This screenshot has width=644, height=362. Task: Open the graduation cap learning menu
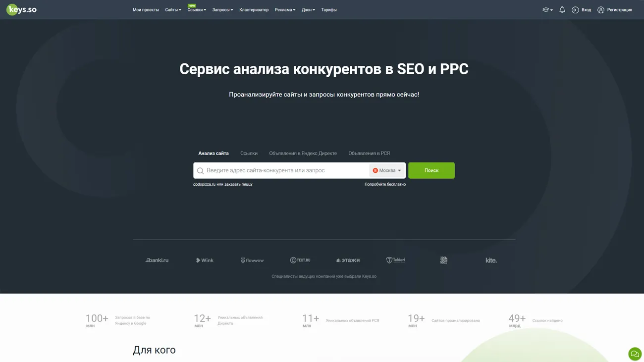click(547, 10)
